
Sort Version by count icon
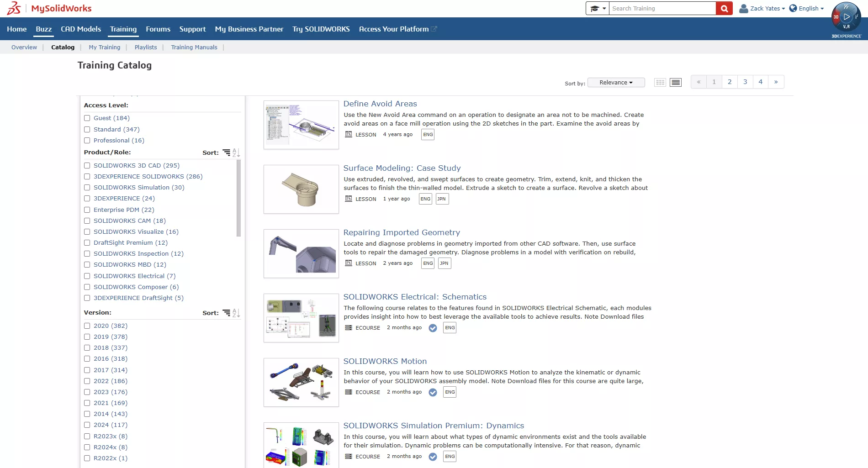click(x=227, y=313)
